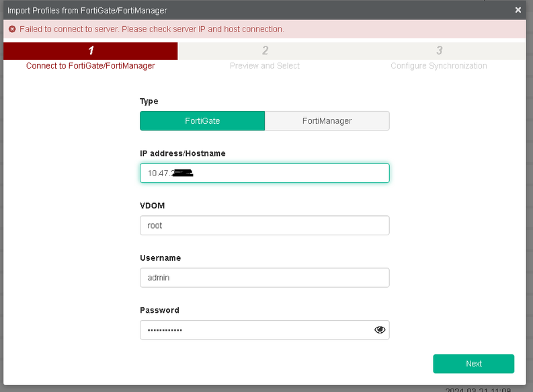The image size is (533, 392).
Task: Click the number 3 step indicator
Action: [x=439, y=50]
